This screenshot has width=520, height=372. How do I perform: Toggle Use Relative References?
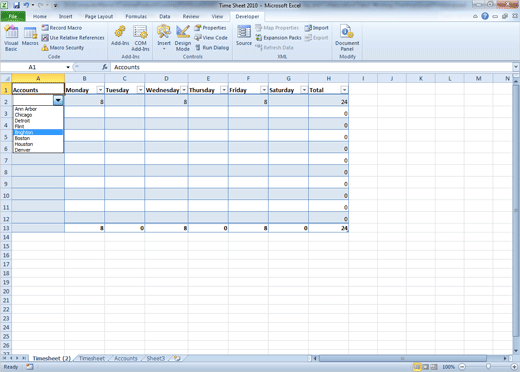click(73, 38)
